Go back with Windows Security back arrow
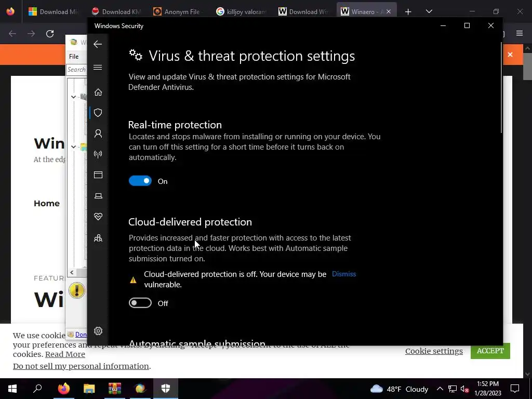 (98, 44)
